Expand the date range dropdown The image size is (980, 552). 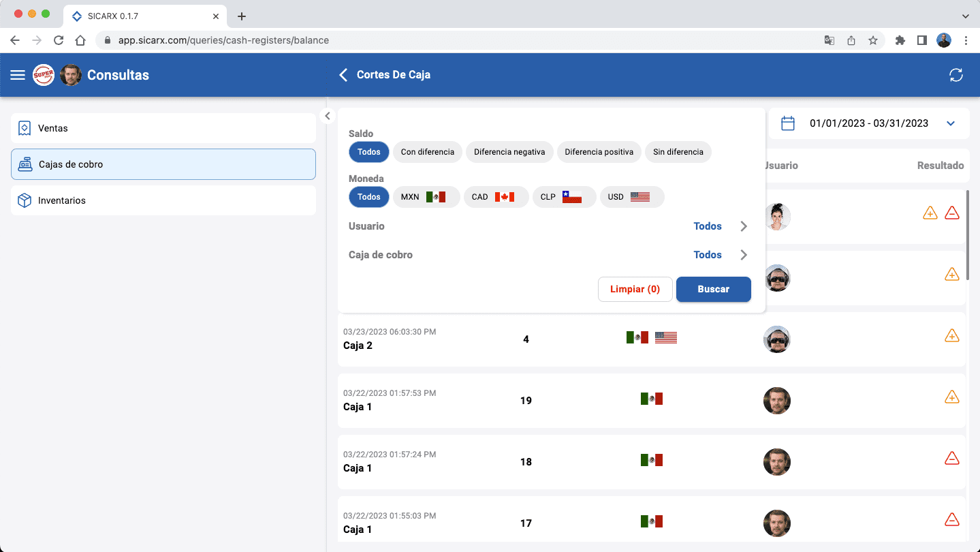(951, 123)
